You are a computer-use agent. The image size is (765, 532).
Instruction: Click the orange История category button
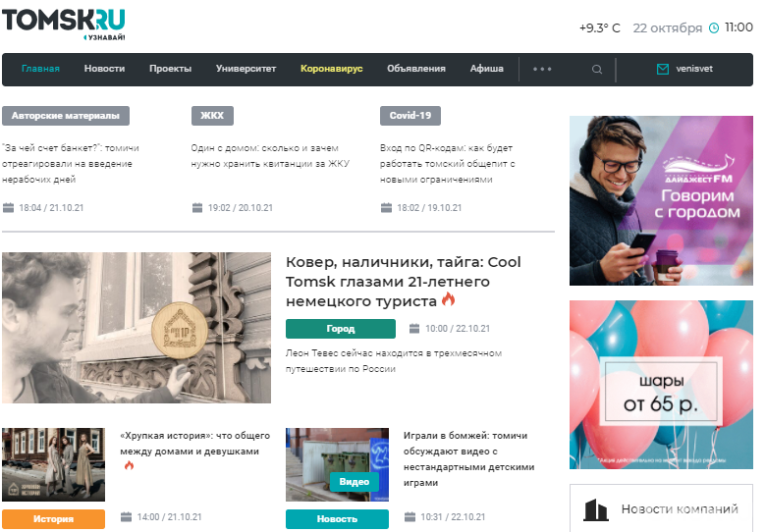tap(53, 519)
